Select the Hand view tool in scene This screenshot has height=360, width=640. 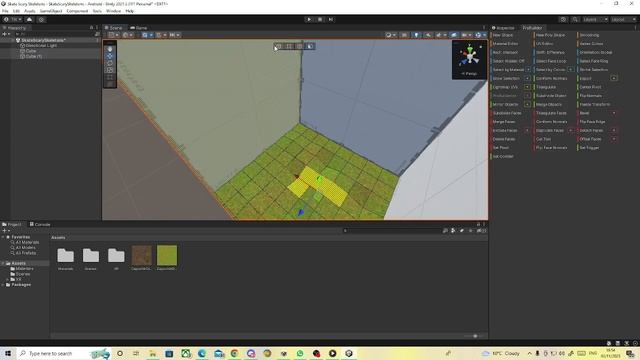110,49
